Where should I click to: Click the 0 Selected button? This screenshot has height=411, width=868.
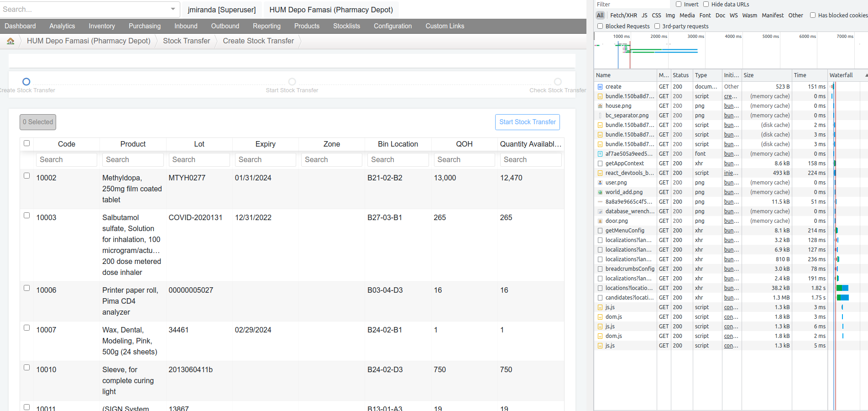pos(38,122)
